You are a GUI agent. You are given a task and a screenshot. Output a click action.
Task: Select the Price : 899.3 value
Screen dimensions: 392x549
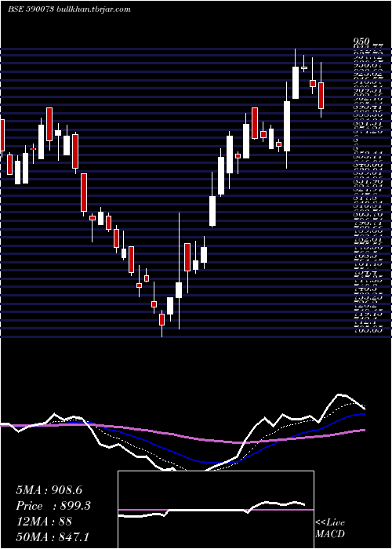tap(53, 506)
